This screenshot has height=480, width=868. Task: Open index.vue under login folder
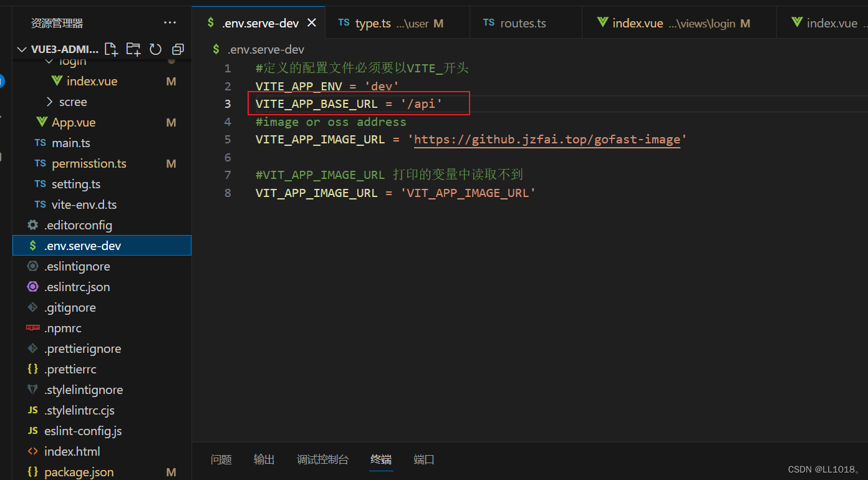92,81
